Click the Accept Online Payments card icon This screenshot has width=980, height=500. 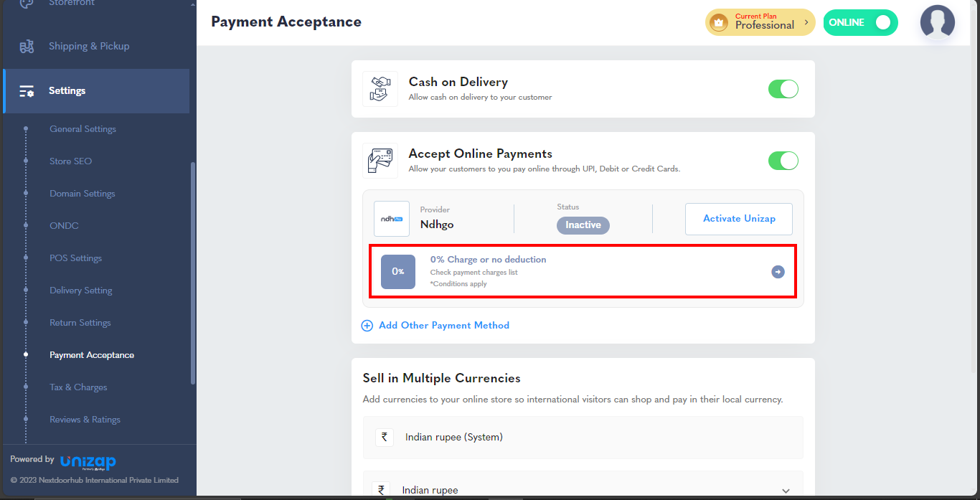tap(380, 161)
